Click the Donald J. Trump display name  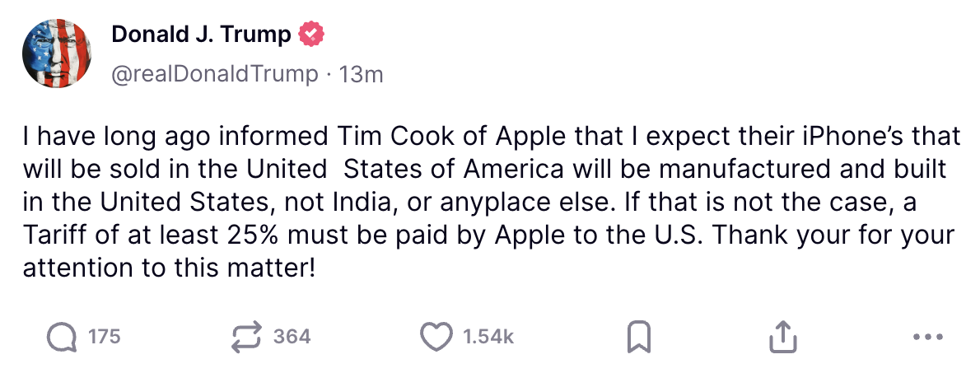(201, 35)
